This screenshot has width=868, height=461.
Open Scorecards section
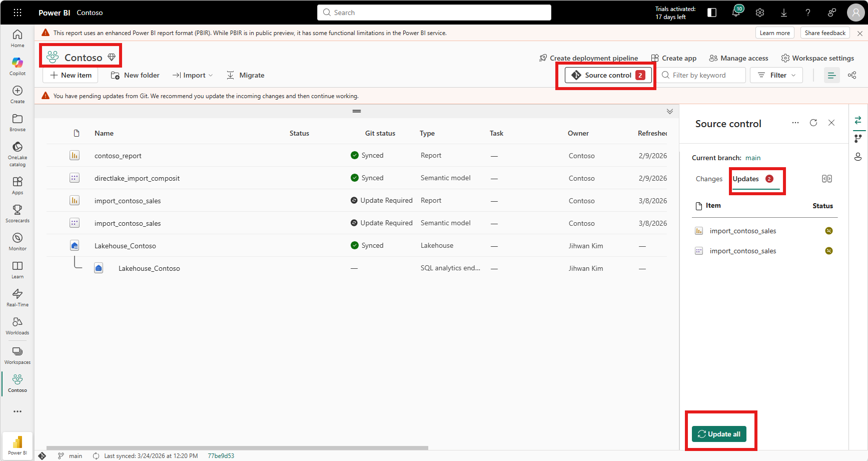[18, 213]
